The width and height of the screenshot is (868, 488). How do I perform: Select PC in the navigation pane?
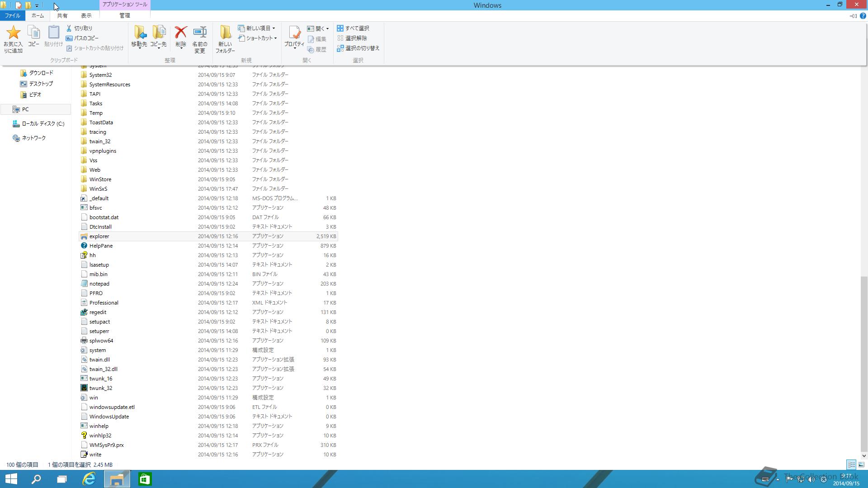[x=35, y=109]
